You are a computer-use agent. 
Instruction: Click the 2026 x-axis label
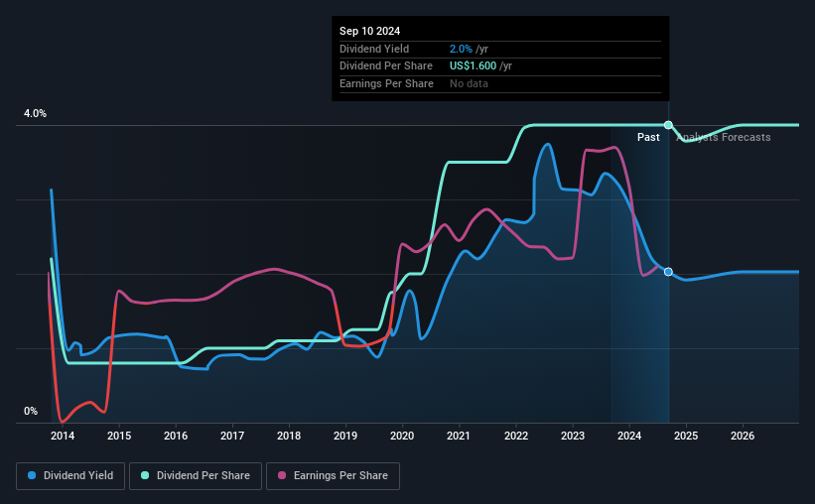click(743, 436)
